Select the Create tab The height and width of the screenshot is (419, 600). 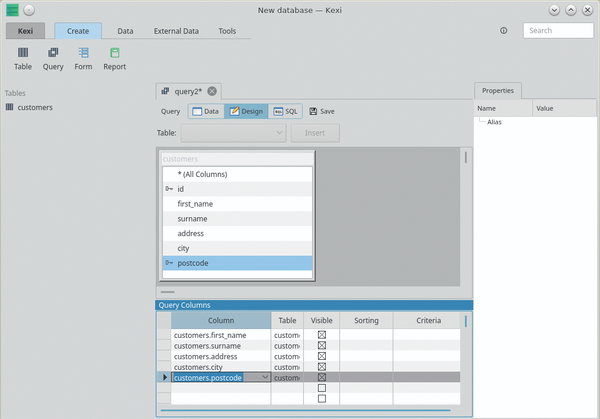click(78, 31)
